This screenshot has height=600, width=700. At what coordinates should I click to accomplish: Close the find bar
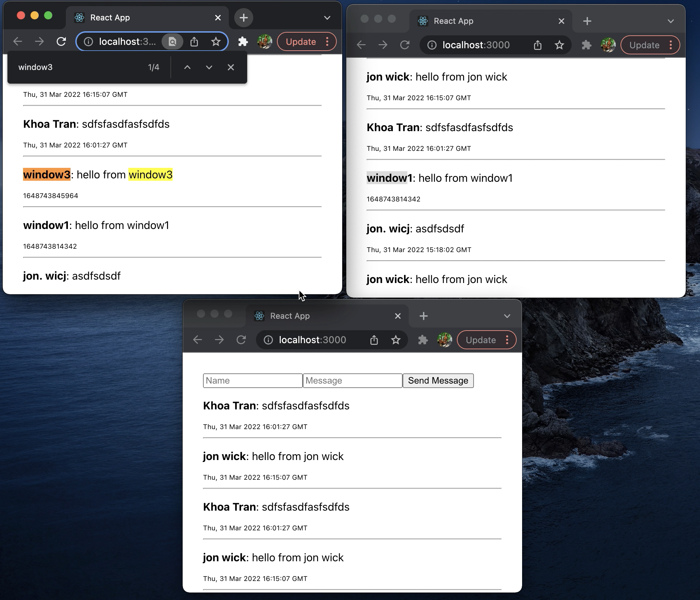[x=231, y=67]
